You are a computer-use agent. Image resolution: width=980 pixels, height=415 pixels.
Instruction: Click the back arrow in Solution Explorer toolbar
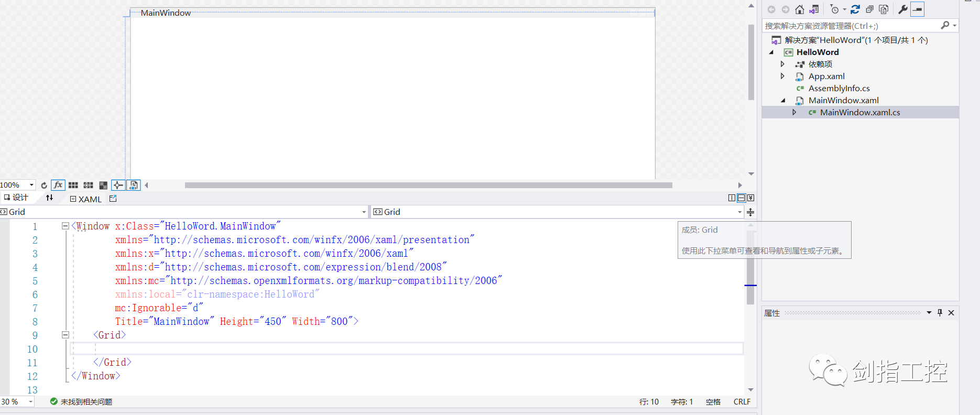point(771,9)
